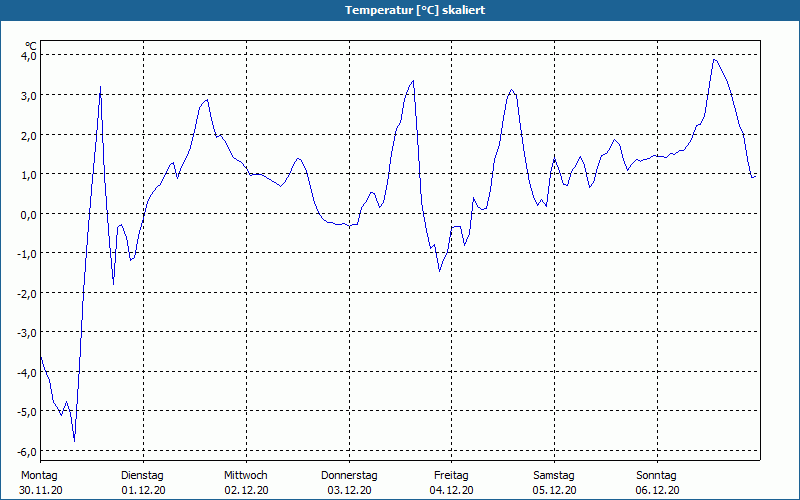The width and height of the screenshot is (800, 500).
Task: Select the 0,0 axis value
Action: pyautogui.click(x=29, y=214)
